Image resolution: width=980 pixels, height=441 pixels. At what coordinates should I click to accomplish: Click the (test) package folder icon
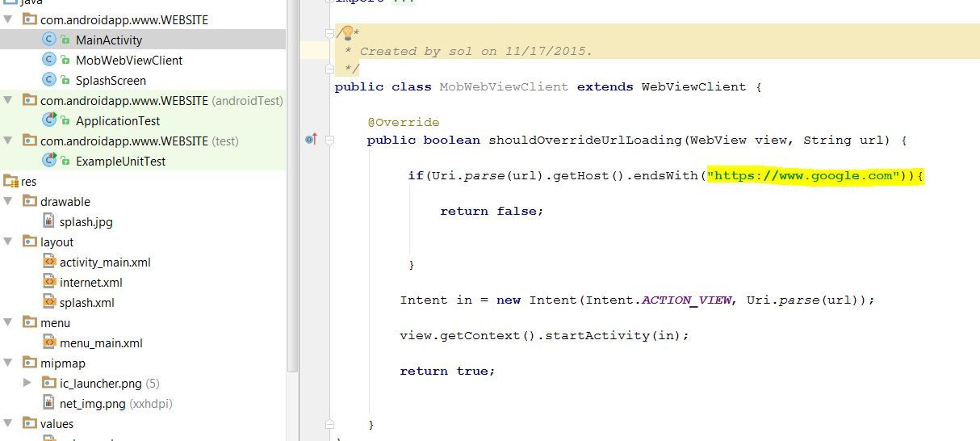click(30, 141)
